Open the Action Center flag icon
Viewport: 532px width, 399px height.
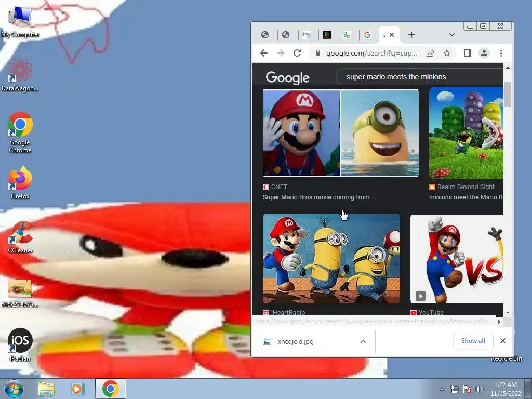[467, 389]
